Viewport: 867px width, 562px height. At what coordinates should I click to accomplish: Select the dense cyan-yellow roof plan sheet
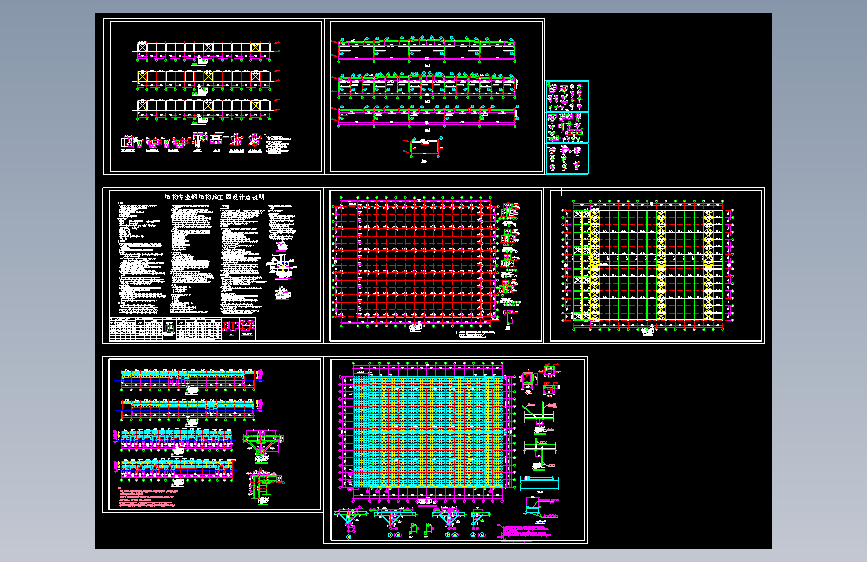(456, 450)
